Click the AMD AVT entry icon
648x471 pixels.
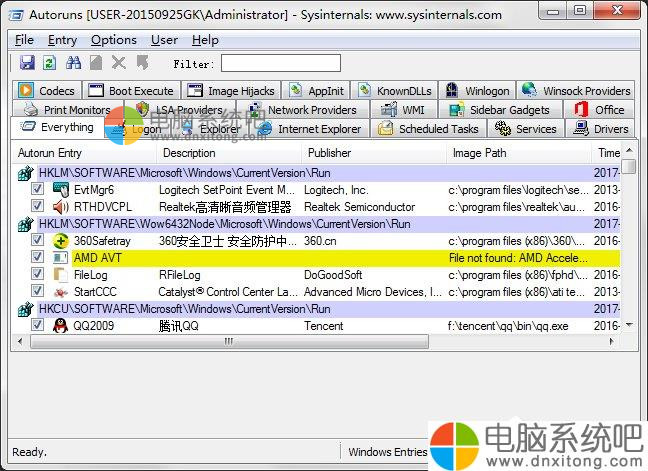[60, 258]
